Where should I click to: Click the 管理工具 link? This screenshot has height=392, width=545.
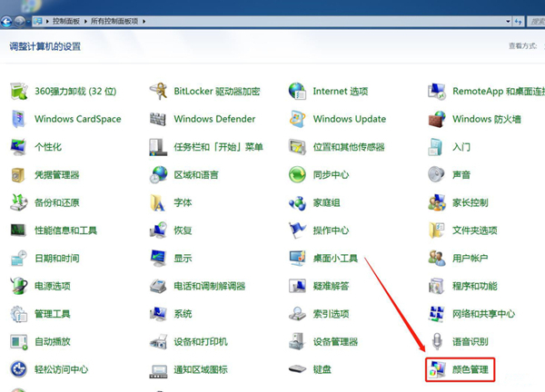pos(53,314)
